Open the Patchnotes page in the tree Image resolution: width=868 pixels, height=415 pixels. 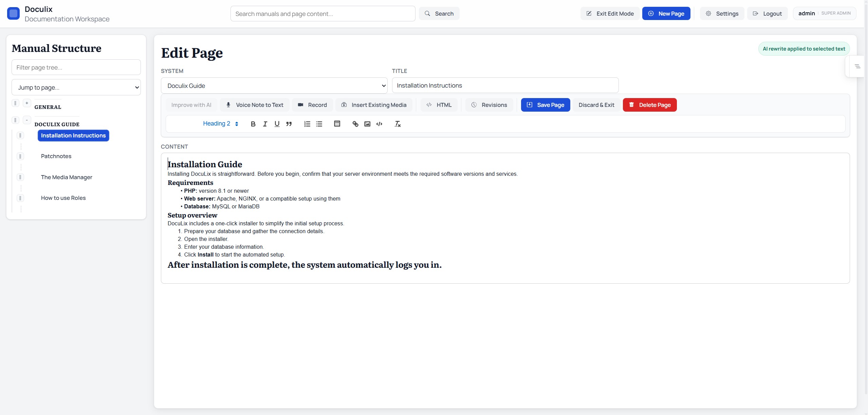click(56, 156)
